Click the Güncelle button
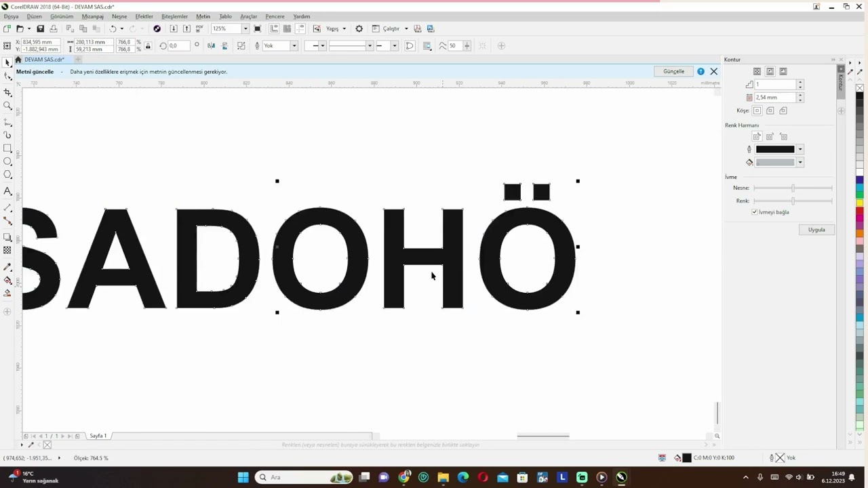Screen dimensions: 868x488 pos(673,71)
